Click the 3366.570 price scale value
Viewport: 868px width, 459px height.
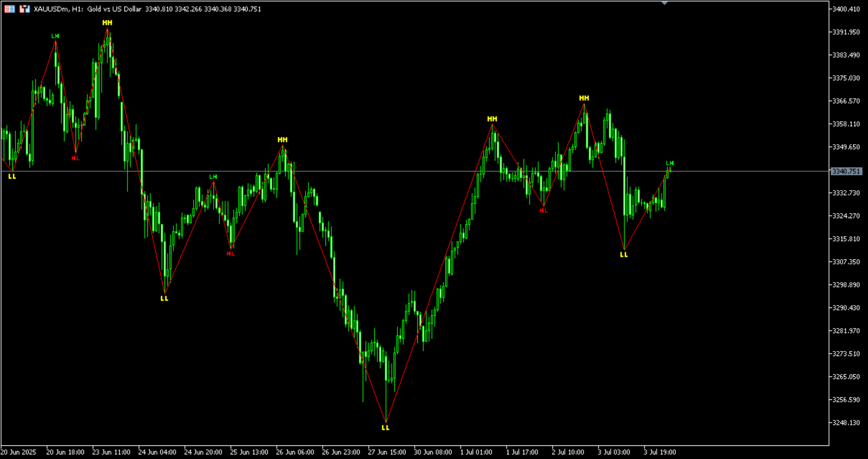tap(846, 101)
